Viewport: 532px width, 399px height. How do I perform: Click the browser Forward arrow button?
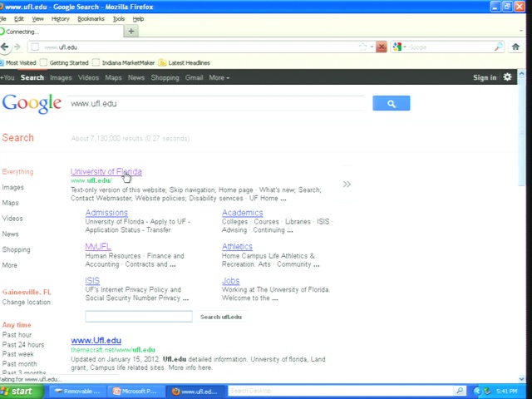[17, 47]
